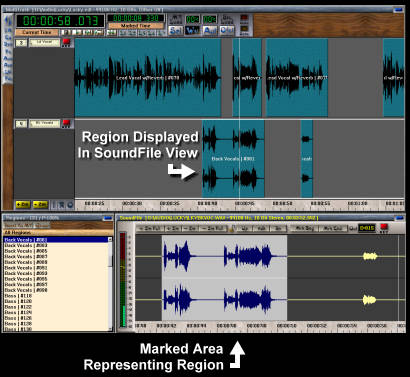
Task: Click the Regions list scrollbar thumb
Action: tap(111, 261)
